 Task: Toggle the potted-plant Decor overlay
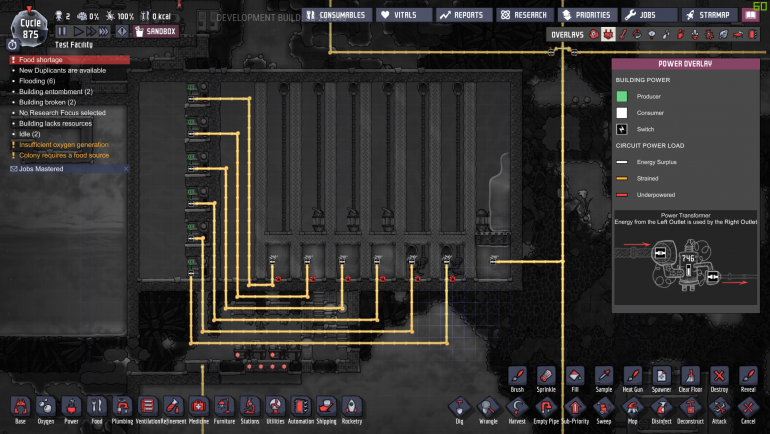tap(695, 34)
